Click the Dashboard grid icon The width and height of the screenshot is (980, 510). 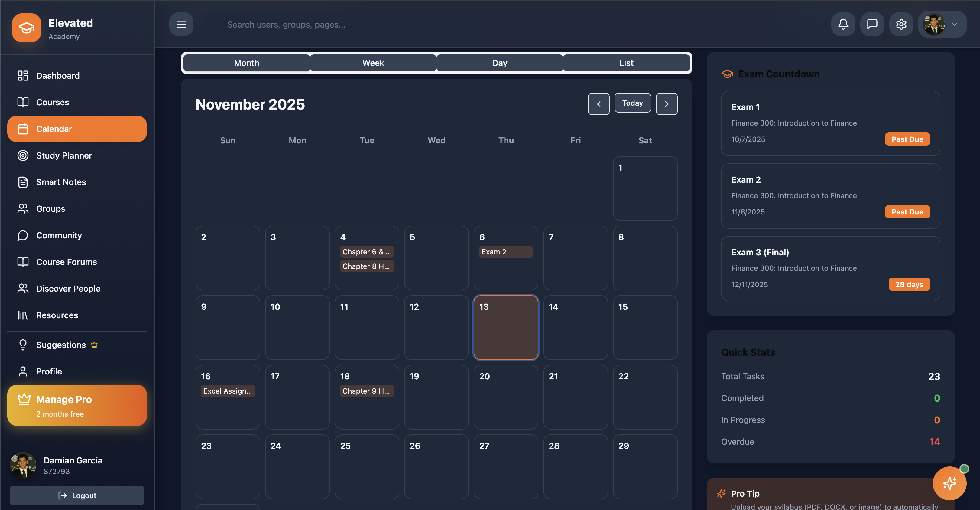pos(23,76)
